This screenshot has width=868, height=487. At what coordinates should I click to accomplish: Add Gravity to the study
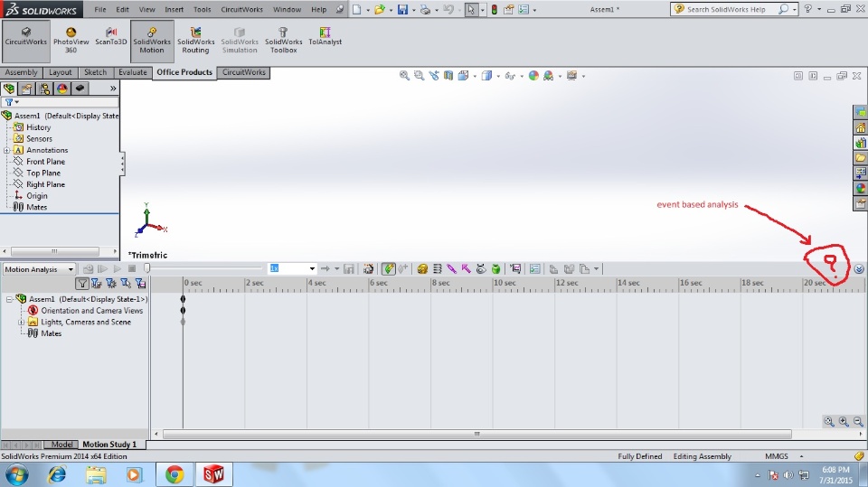click(496, 269)
